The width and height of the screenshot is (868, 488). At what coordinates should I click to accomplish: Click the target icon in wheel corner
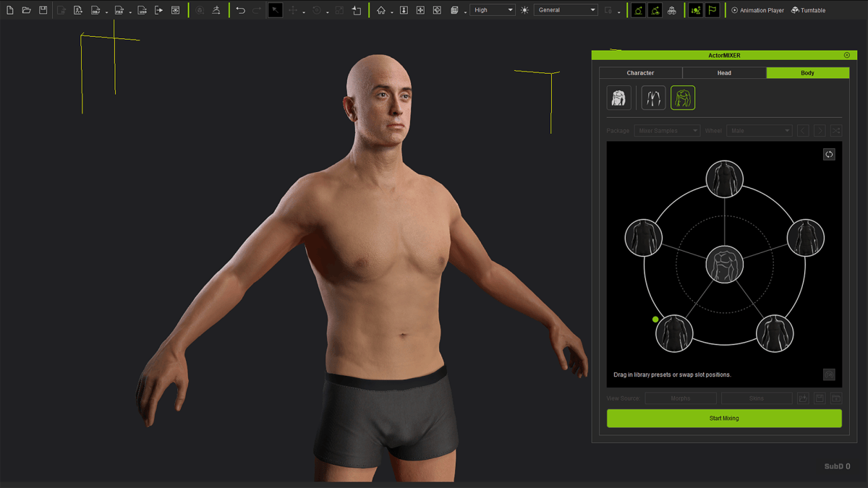click(829, 374)
